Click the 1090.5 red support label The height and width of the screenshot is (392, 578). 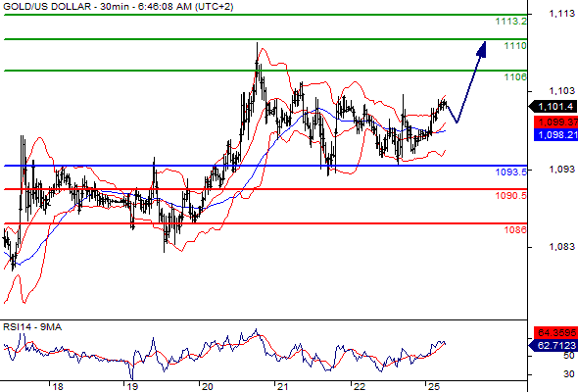click(511, 196)
